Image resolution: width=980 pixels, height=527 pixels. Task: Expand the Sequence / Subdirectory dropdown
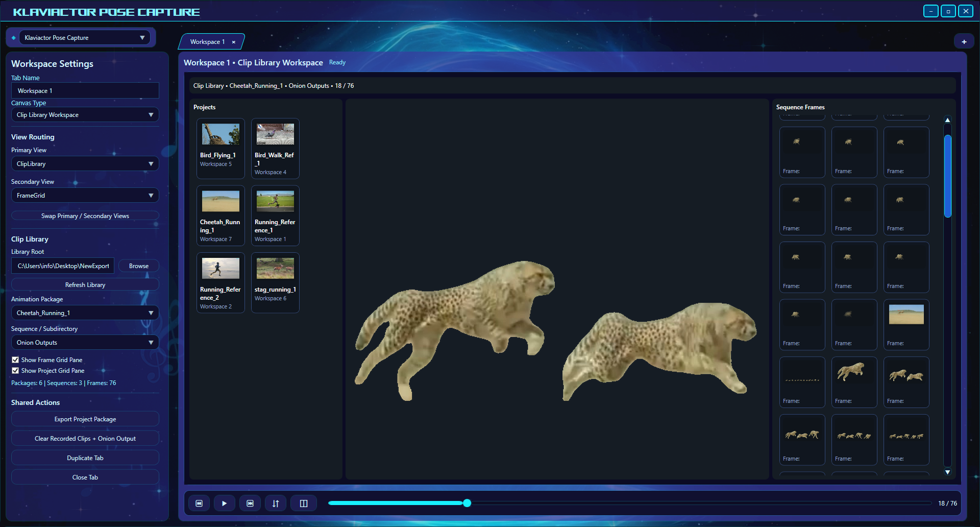pos(85,343)
